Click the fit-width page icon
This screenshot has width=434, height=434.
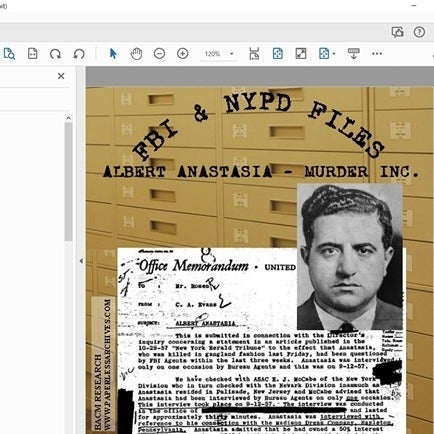(32, 54)
